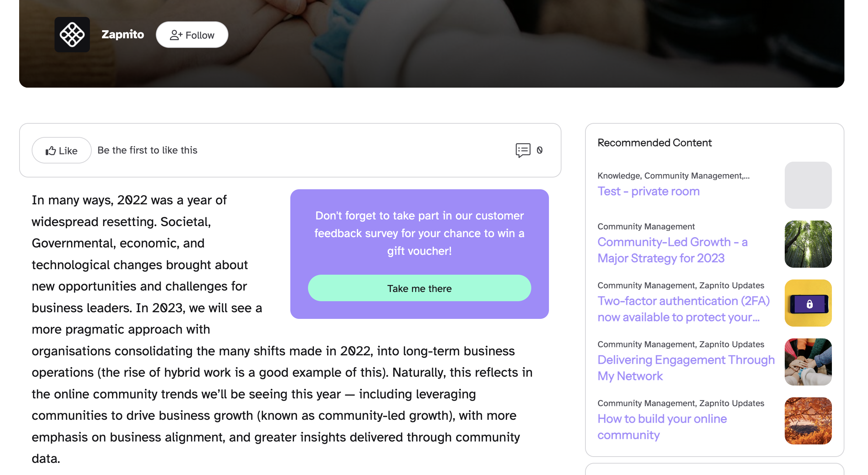
Task: Click the Recommended Content heading
Action: 654,143
